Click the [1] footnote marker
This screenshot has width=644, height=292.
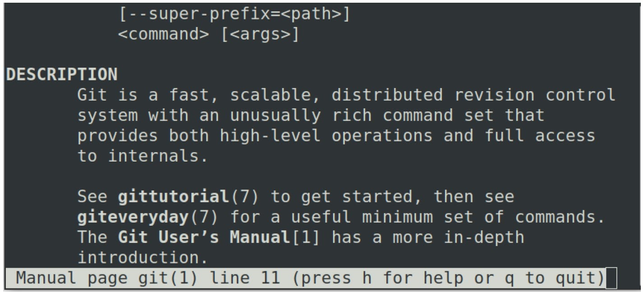coord(306,237)
